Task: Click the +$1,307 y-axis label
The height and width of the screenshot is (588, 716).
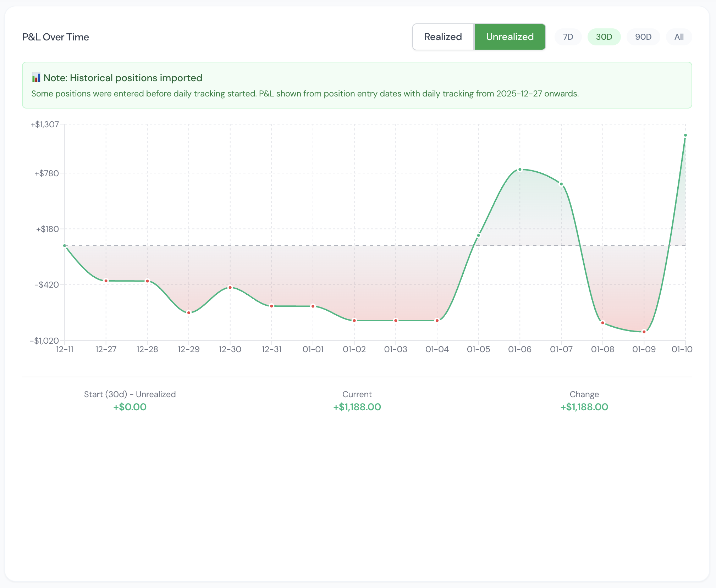Action: click(x=45, y=124)
